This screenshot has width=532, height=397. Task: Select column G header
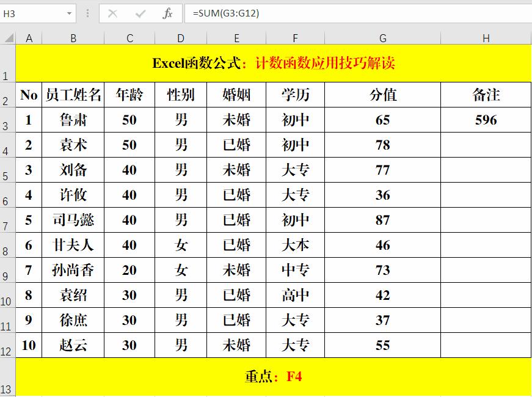(382, 37)
